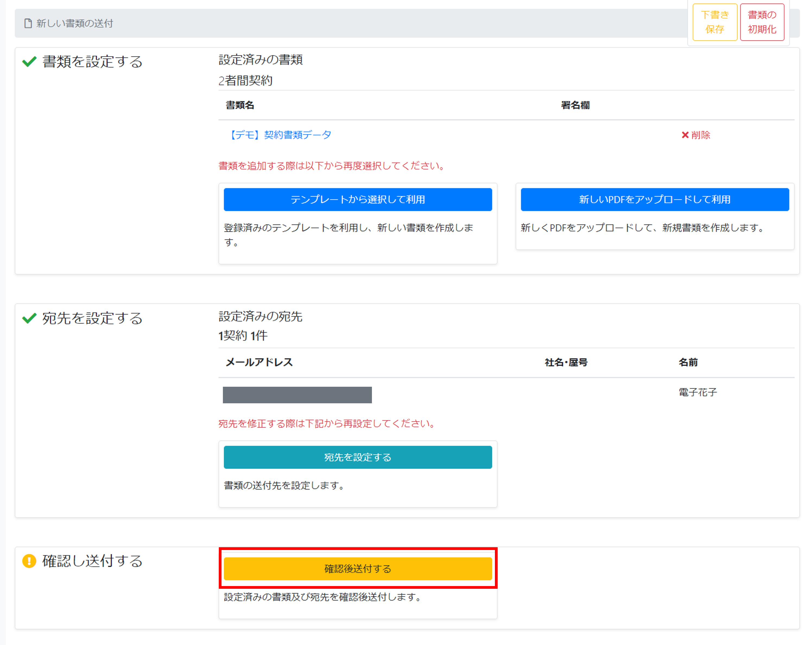Click the green checkmark next to 書類を設定する
The width and height of the screenshot is (812, 645).
click(x=29, y=61)
